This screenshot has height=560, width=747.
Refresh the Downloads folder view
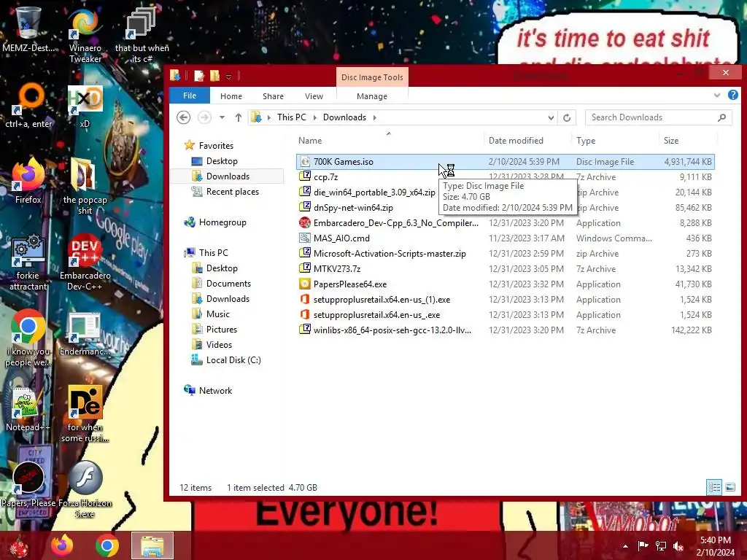pos(566,117)
